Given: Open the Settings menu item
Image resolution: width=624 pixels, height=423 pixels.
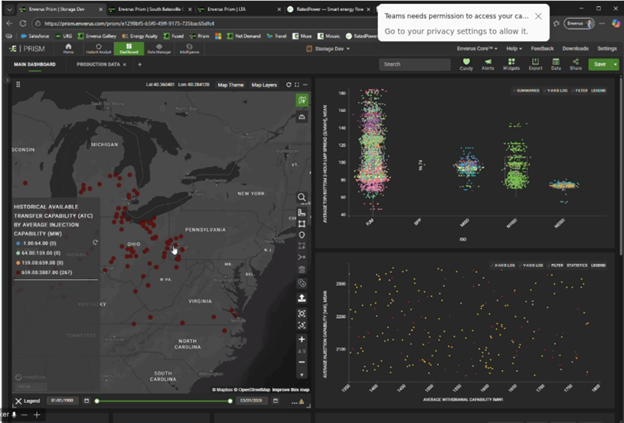Looking at the screenshot, I should coord(607,49).
